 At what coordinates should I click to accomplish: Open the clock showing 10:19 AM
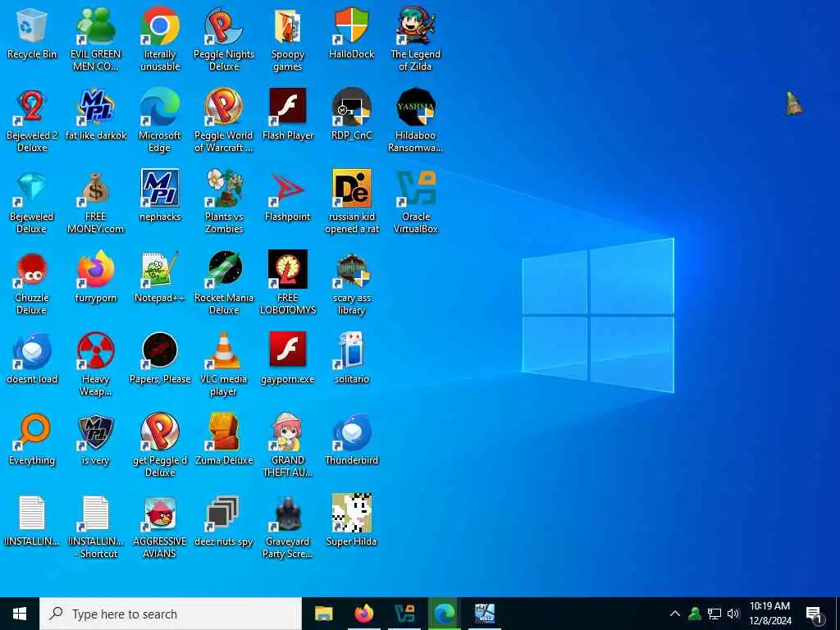pos(769,614)
